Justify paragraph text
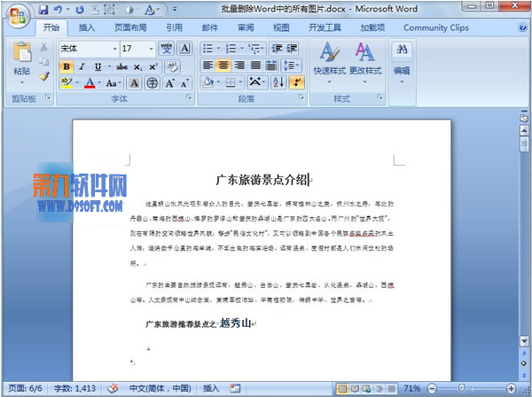This screenshot has width=532, height=397. click(255, 65)
